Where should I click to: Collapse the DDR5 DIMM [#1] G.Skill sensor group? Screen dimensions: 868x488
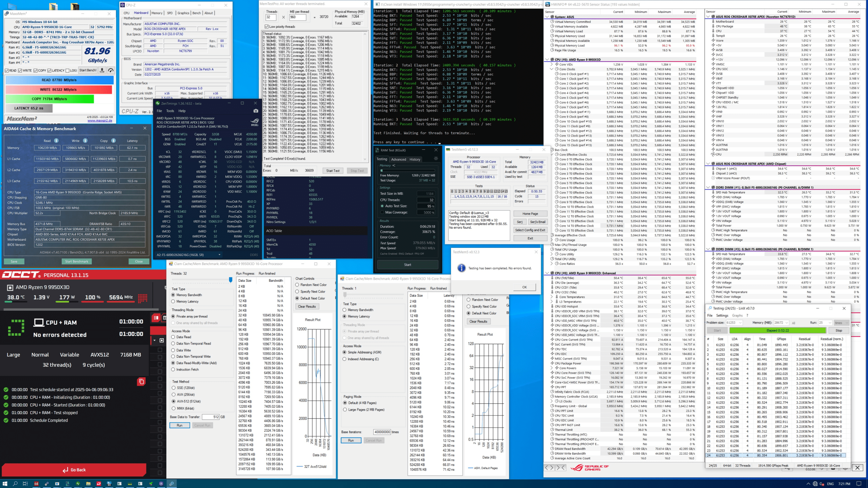click(x=708, y=187)
